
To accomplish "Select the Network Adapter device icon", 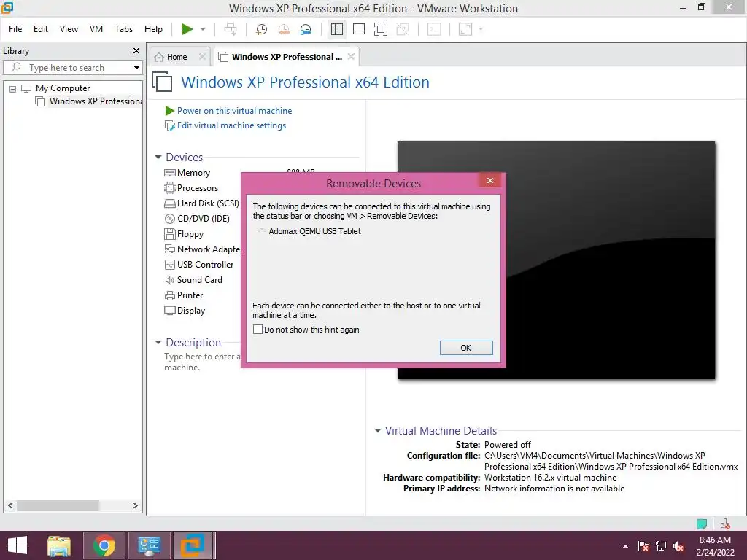I will [x=169, y=249].
